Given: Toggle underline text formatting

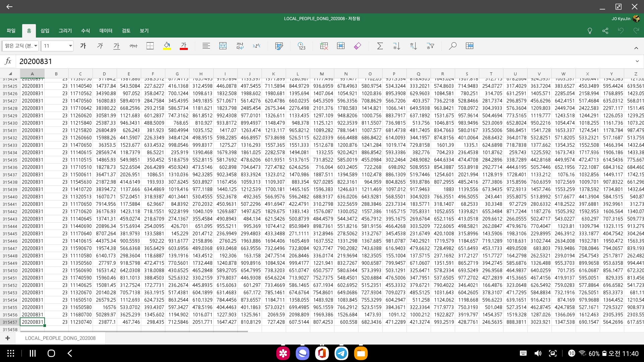Looking at the screenshot, I should pos(116,46).
